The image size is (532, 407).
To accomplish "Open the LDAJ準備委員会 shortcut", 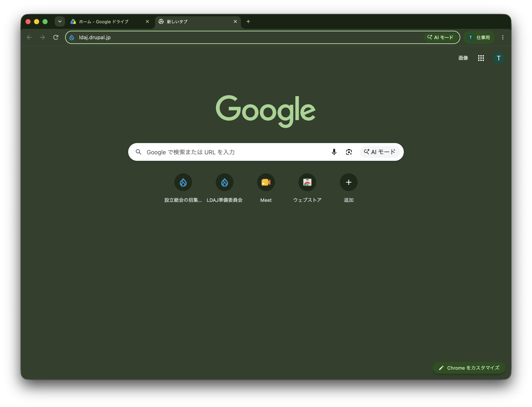I will [x=224, y=188].
